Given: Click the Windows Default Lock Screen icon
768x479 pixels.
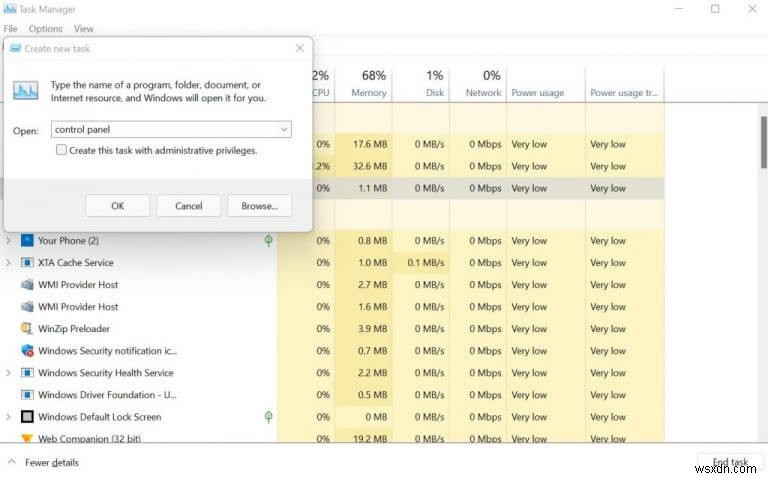Looking at the screenshot, I should 27,417.
